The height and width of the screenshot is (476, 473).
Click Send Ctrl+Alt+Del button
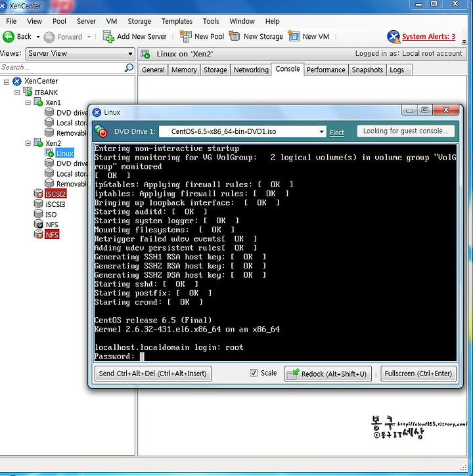[153, 374]
